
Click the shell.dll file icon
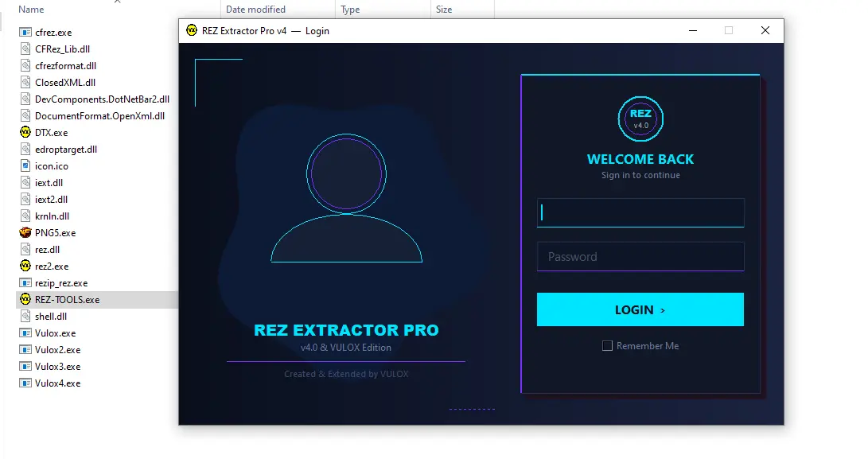click(25, 316)
